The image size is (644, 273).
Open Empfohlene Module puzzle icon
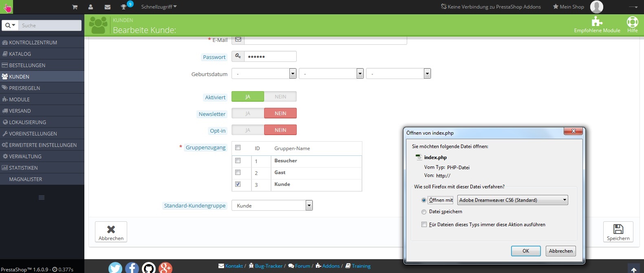coord(597,25)
